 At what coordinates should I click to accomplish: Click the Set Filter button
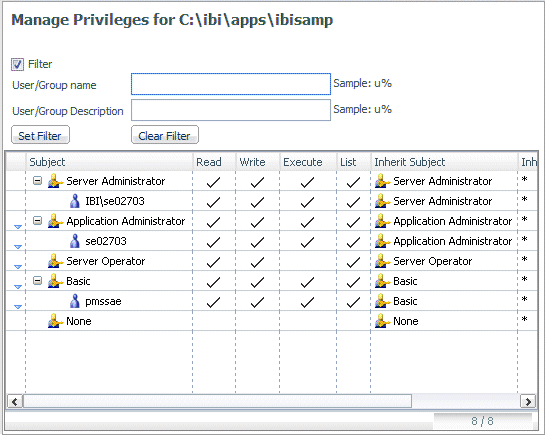tap(40, 135)
